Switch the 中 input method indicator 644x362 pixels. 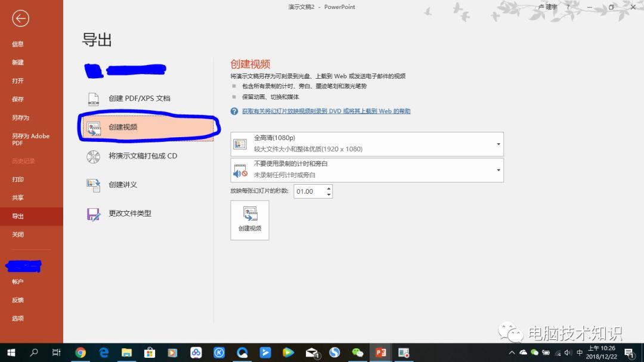click(x=580, y=352)
